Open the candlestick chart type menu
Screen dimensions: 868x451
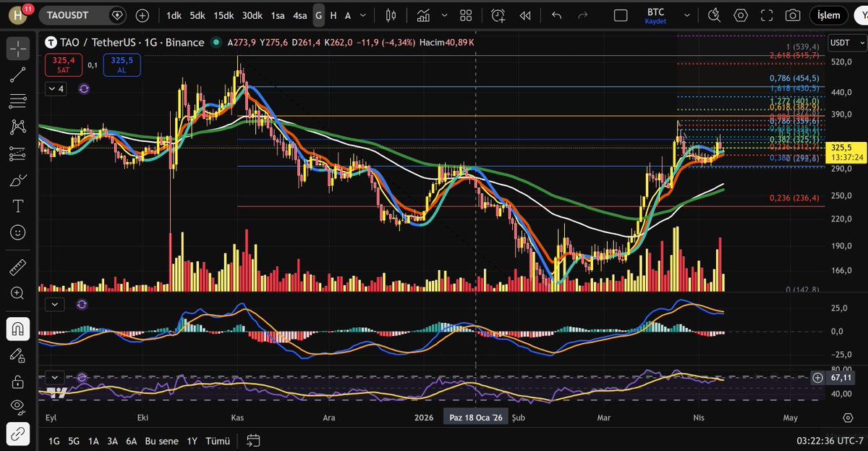click(x=391, y=15)
